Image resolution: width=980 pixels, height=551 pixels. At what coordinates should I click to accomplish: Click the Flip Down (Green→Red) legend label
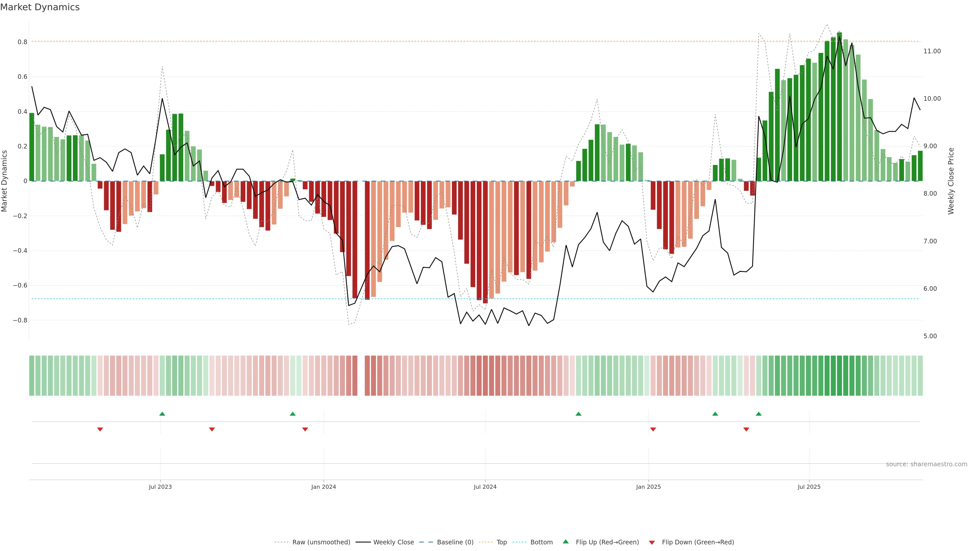[698, 542]
